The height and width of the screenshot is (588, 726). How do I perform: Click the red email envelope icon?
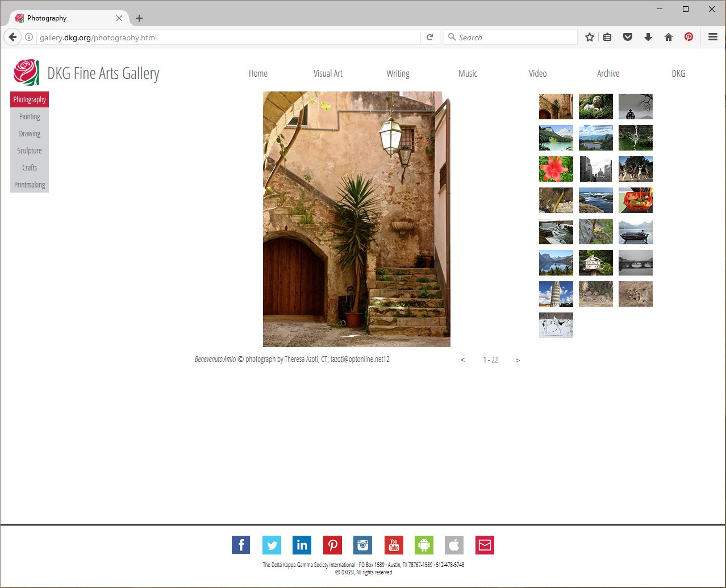[x=485, y=545]
